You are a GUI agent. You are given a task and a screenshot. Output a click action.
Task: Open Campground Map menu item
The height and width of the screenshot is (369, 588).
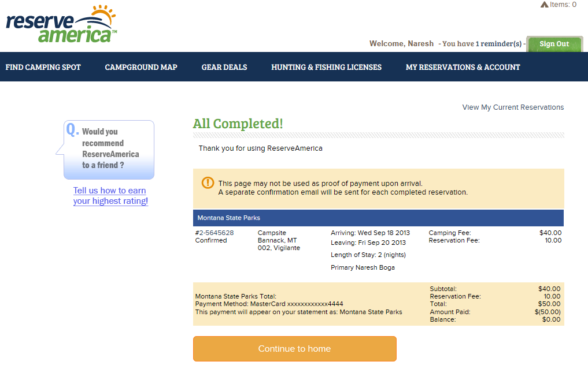pos(141,67)
